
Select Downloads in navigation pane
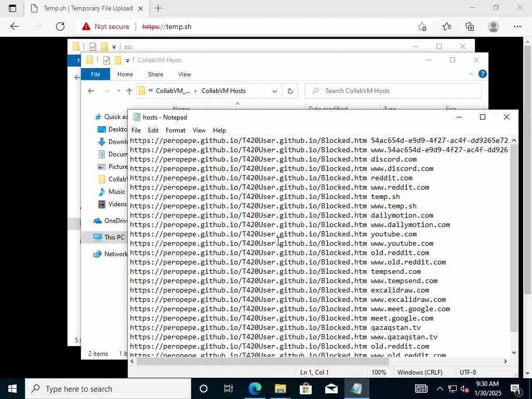click(x=112, y=142)
